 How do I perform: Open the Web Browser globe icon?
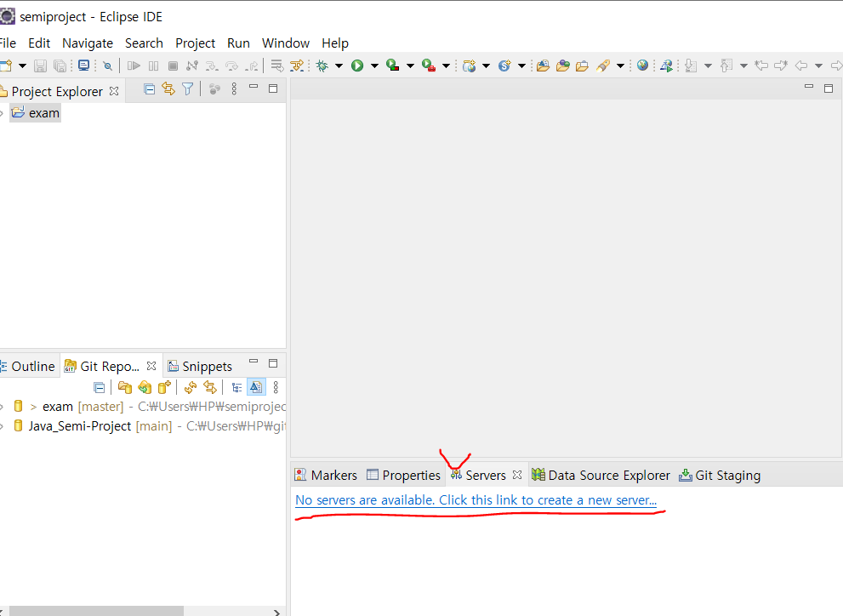pos(642,66)
